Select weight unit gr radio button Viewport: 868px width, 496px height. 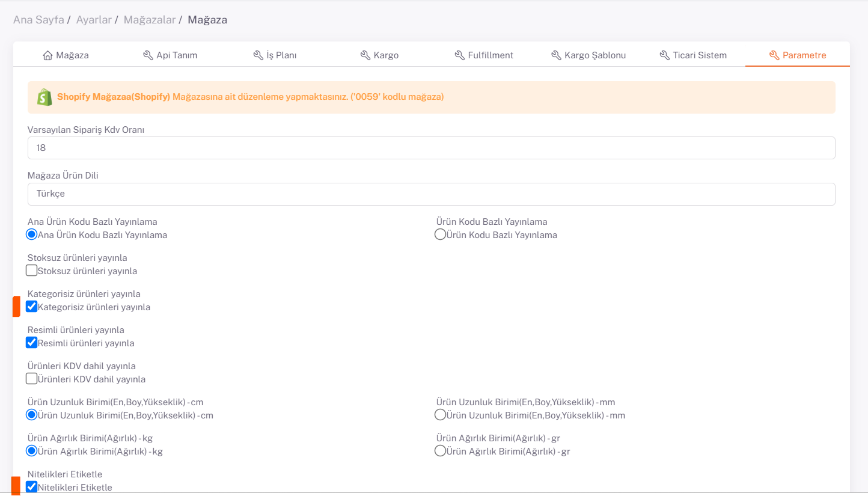click(x=440, y=451)
